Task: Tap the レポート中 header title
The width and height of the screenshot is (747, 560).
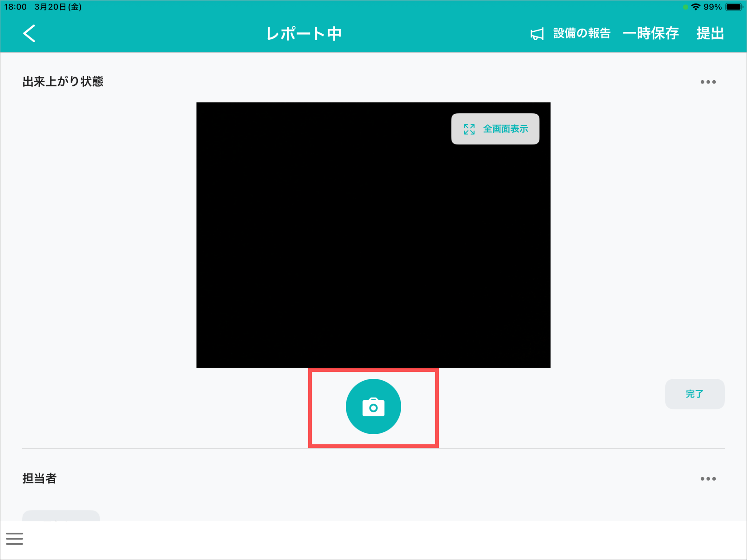Action: [303, 34]
